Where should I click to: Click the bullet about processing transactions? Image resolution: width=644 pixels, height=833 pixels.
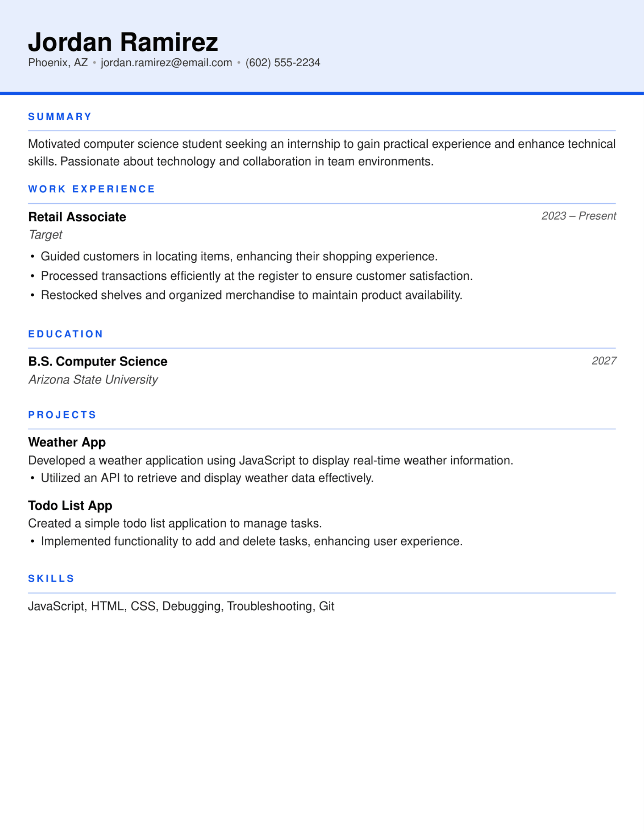[x=256, y=276]
